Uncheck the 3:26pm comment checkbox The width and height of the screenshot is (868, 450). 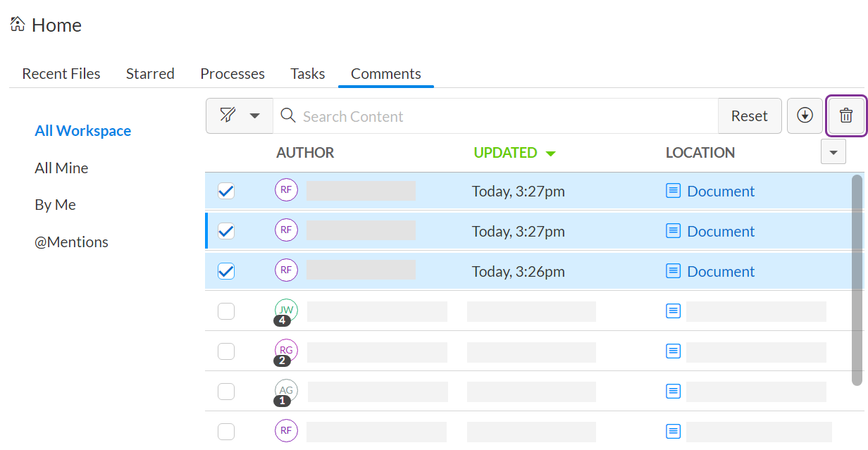click(x=226, y=271)
